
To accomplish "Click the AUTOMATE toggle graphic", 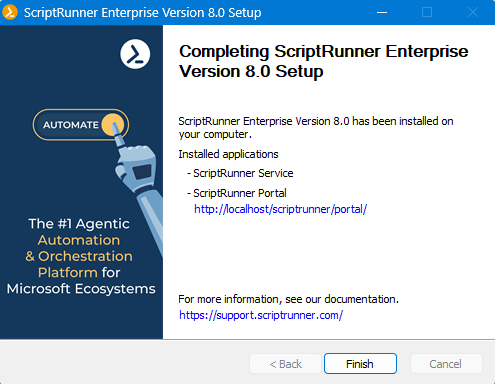I will point(81,125).
